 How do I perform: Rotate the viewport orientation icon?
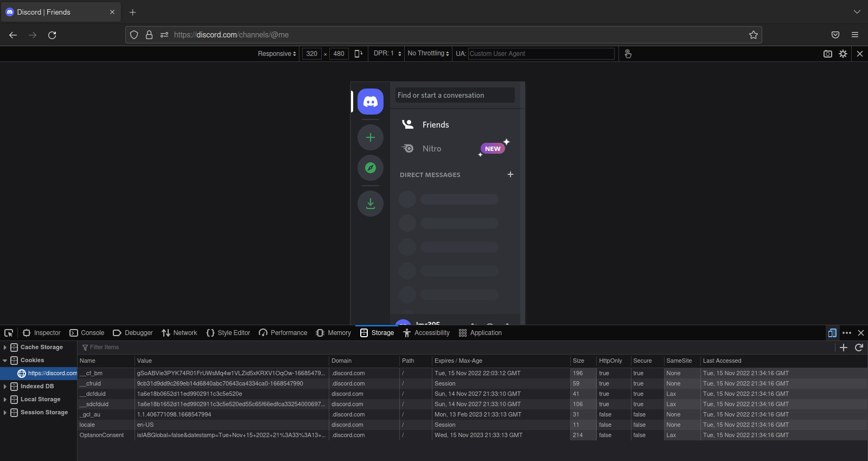tap(359, 54)
